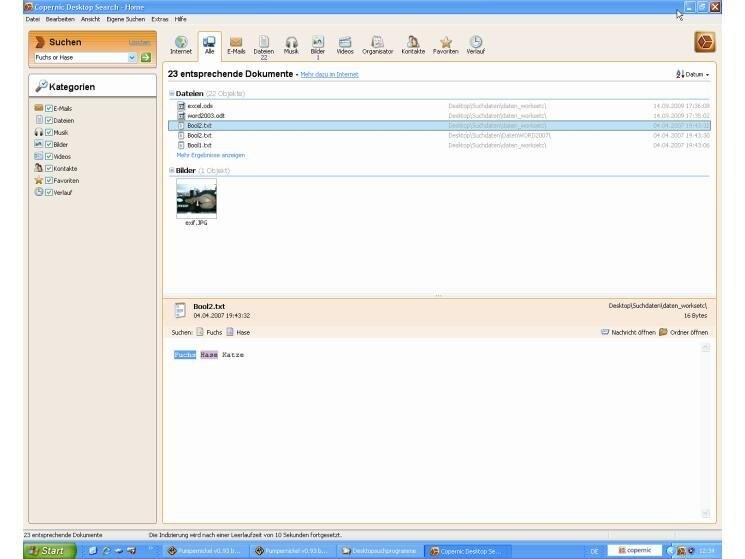The height and width of the screenshot is (559, 745).
Task: Click the Copernic logo icon at top right
Action: (705, 42)
